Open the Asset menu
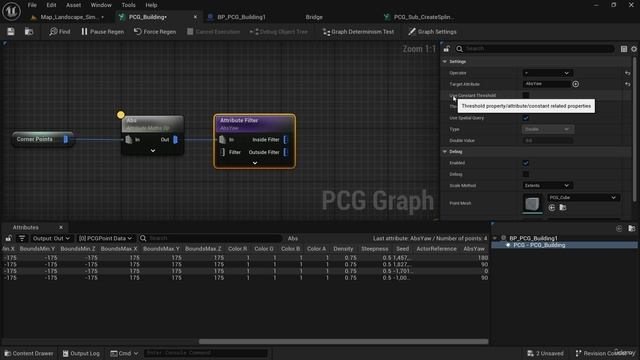The width and height of the screenshot is (640, 360). pyautogui.click(x=73, y=5)
